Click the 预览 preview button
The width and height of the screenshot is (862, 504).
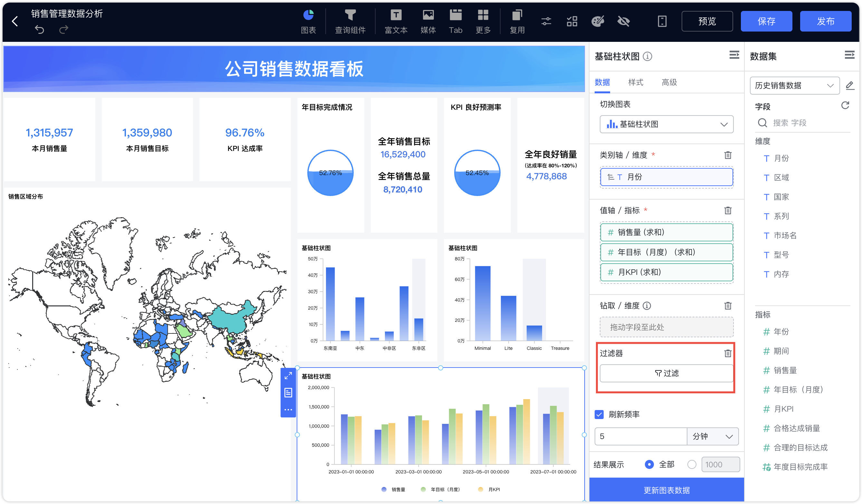707,21
